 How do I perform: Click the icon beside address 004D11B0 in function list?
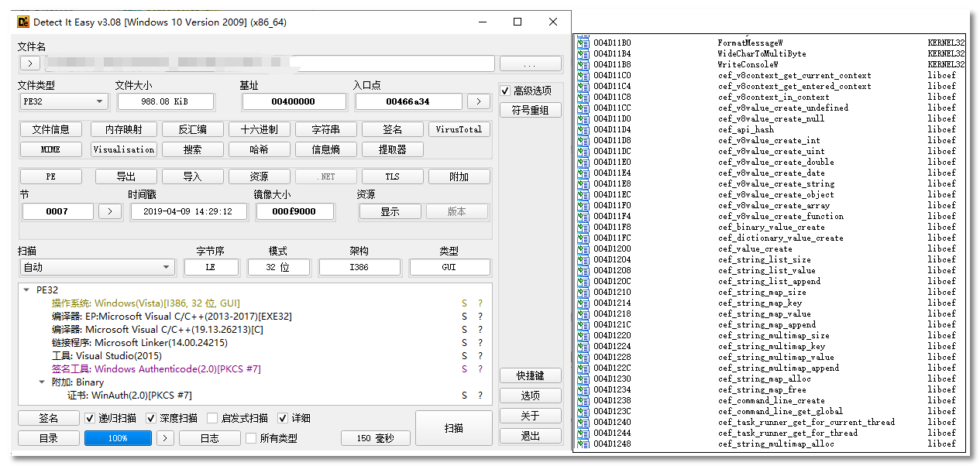[582, 43]
